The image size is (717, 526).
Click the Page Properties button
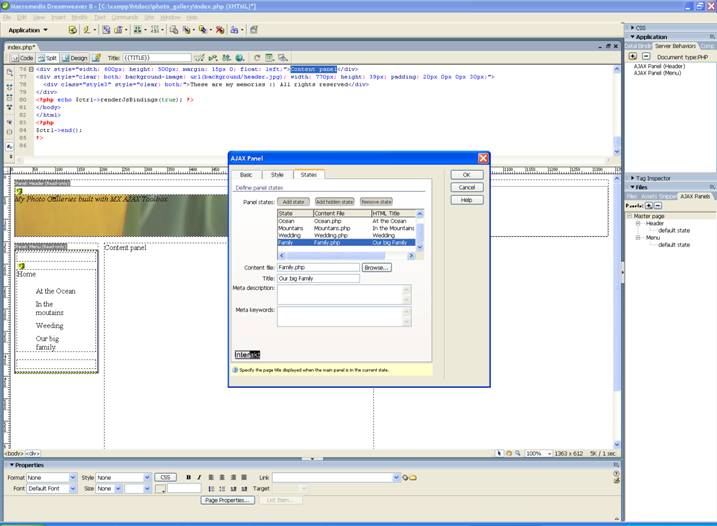227,500
